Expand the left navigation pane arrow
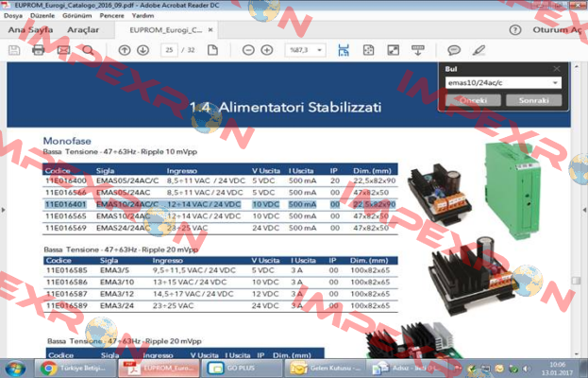The height and width of the screenshot is (378, 588). pos(4,210)
